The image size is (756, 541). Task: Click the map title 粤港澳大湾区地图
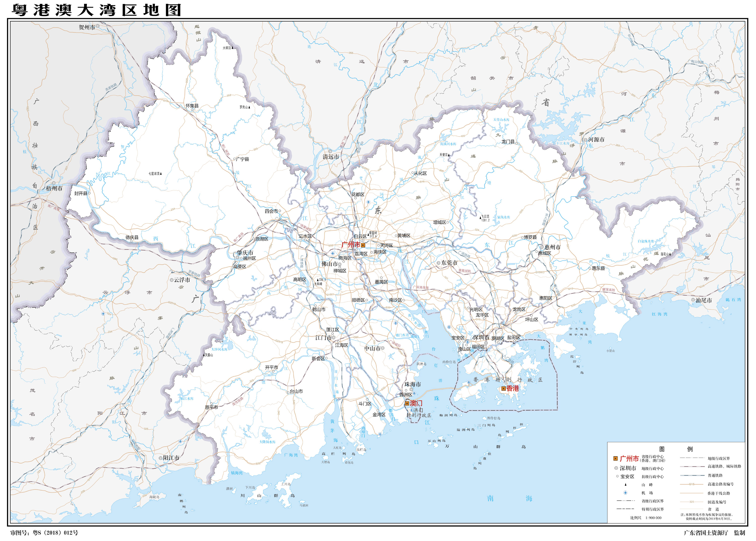pos(97,10)
